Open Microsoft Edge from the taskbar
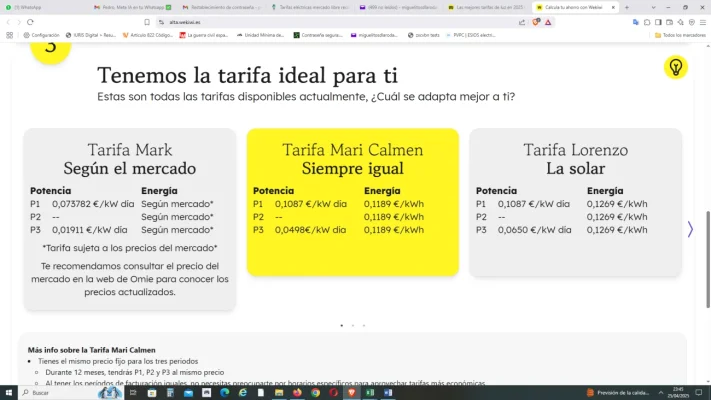The width and height of the screenshot is (711, 400). pyautogui.click(x=224, y=393)
